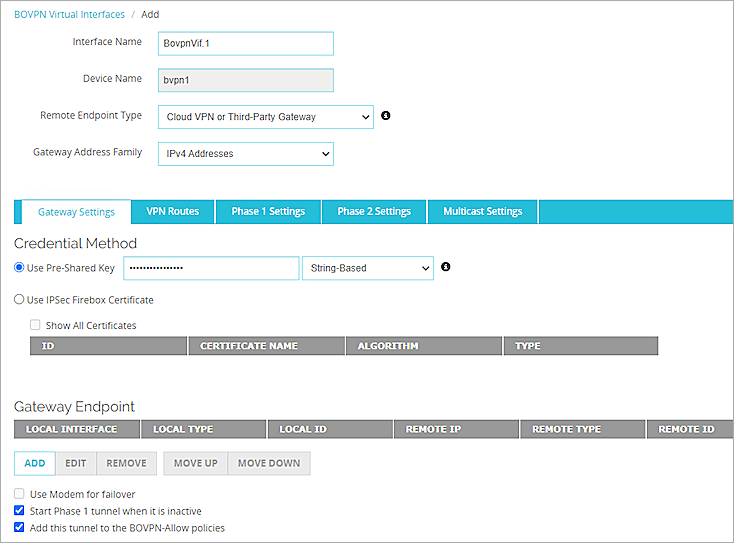Click EDIT gateway endpoint button
Image resolution: width=734 pixels, height=543 pixels.
pyautogui.click(x=76, y=463)
